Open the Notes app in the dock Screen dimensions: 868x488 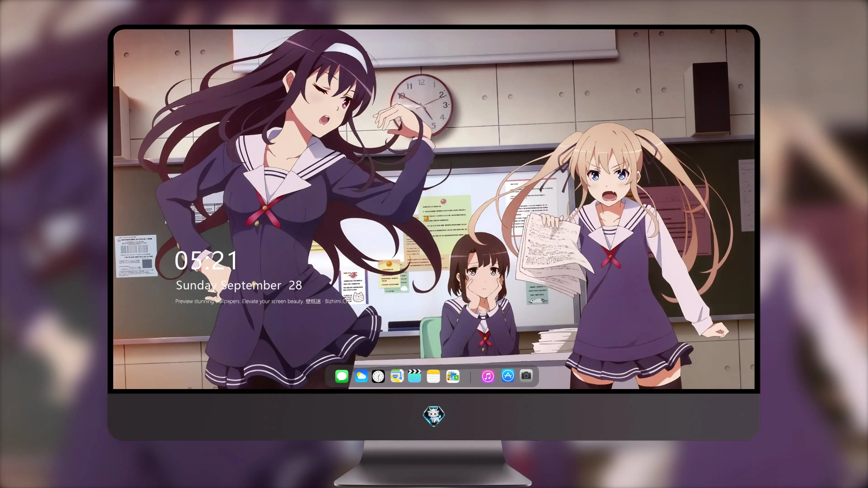click(433, 376)
